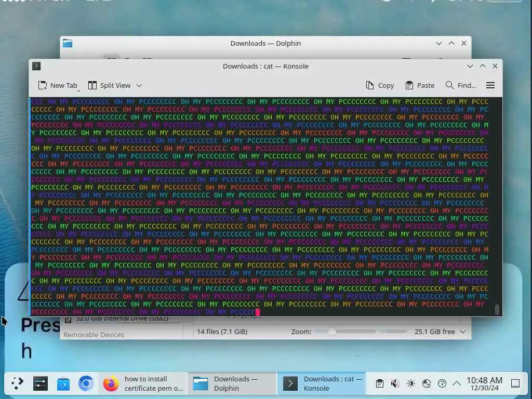The height and width of the screenshot is (399, 532).
Task: Open the updates tray icon
Action: coord(442,383)
